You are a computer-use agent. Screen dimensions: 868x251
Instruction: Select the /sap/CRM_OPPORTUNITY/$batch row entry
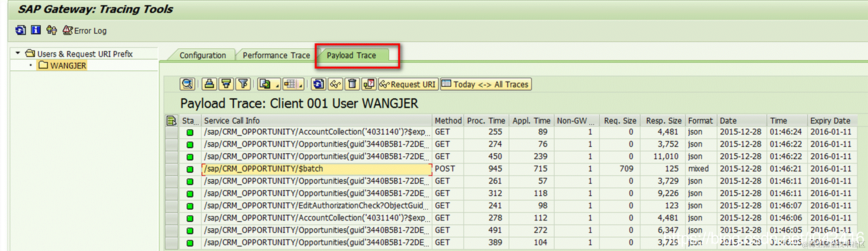(x=316, y=169)
